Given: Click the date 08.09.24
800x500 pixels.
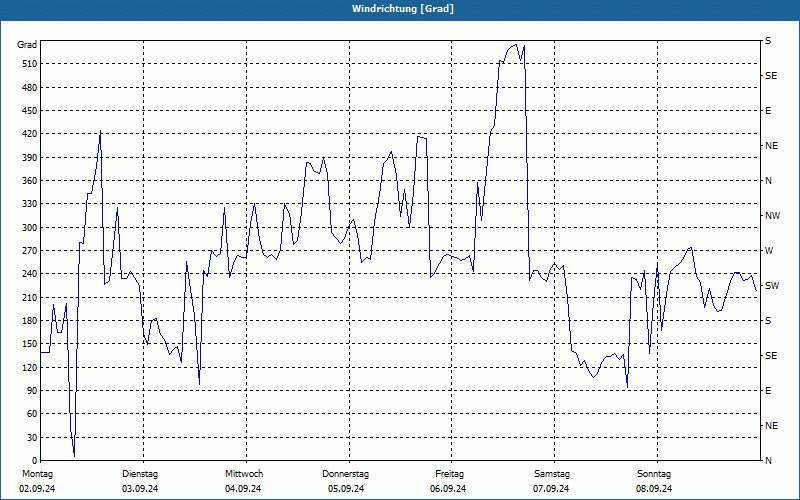Looking at the screenshot, I should coord(654,489).
